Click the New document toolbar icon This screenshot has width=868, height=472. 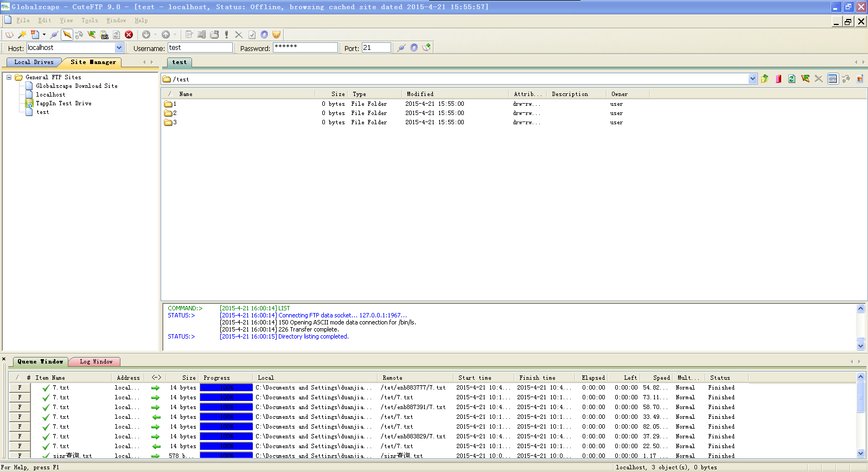point(35,34)
